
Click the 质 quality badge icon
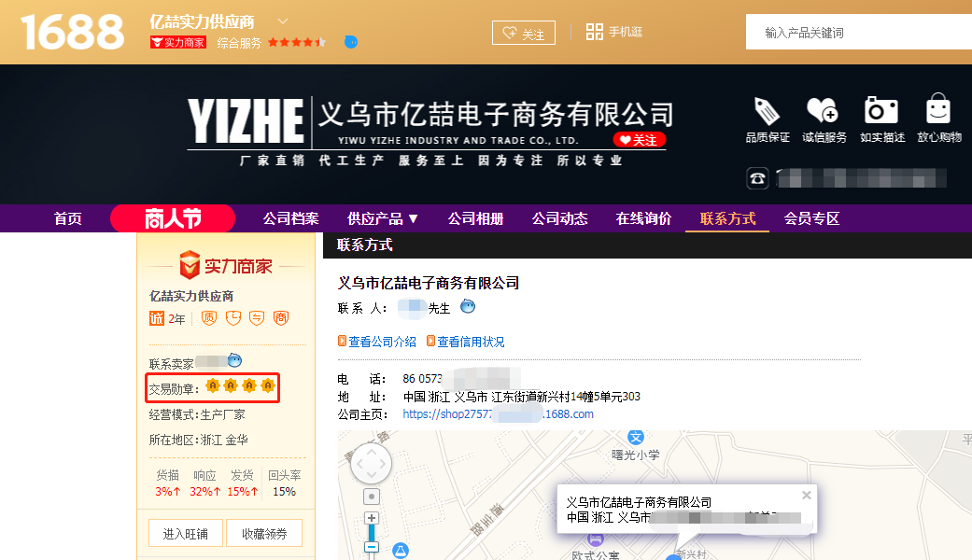tap(209, 317)
